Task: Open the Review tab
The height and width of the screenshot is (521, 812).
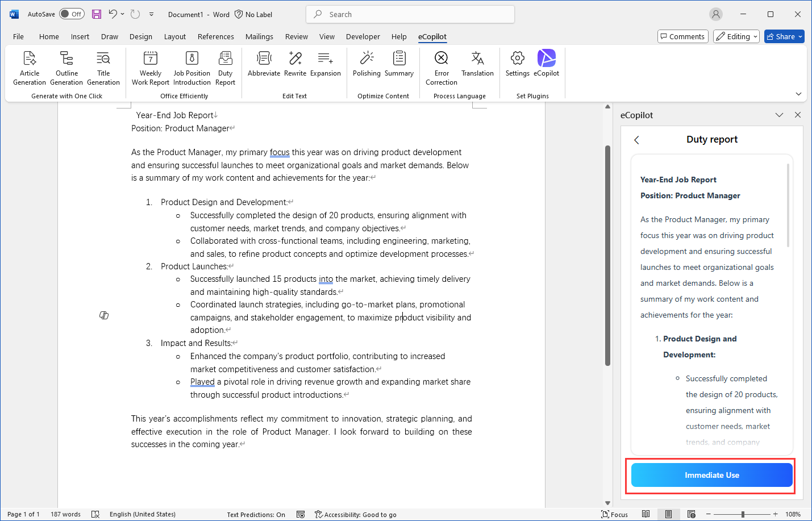Action: (x=296, y=36)
